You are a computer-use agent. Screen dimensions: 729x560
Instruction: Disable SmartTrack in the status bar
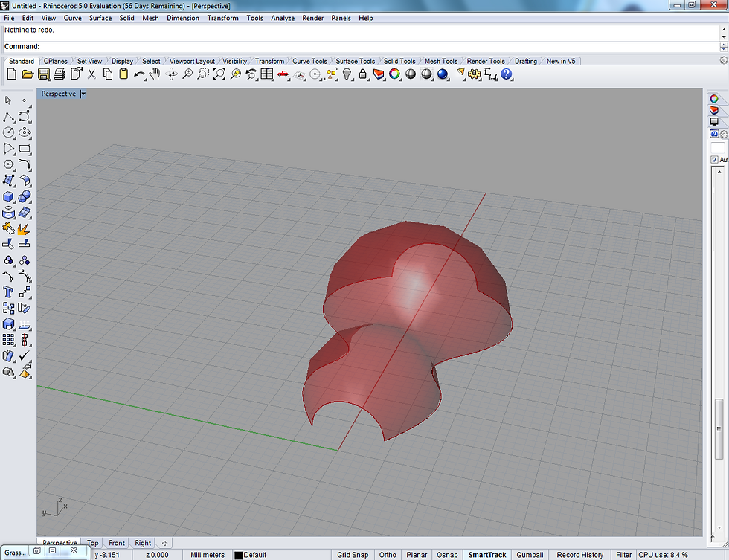(487, 555)
